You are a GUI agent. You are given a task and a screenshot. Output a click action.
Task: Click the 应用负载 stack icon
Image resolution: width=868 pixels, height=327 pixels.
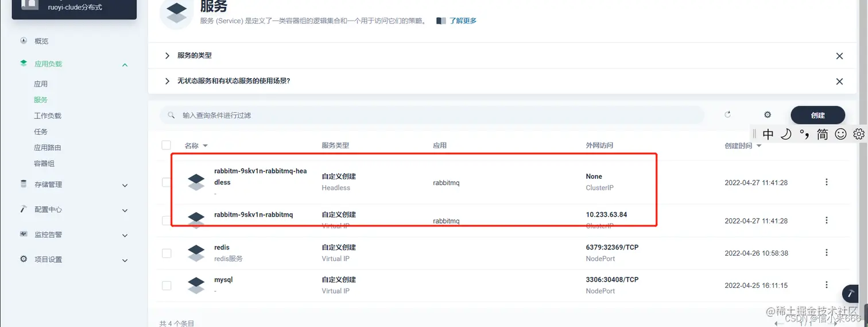click(24, 64)
